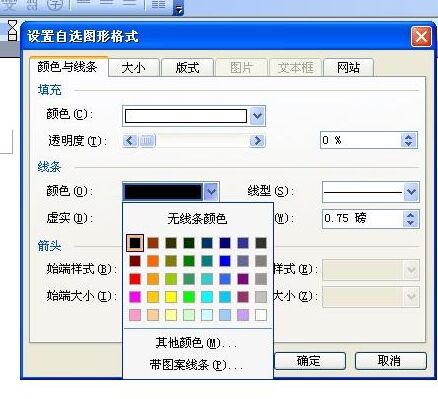Close the 设置自选图形格式 dialog

tap(421, 36)
